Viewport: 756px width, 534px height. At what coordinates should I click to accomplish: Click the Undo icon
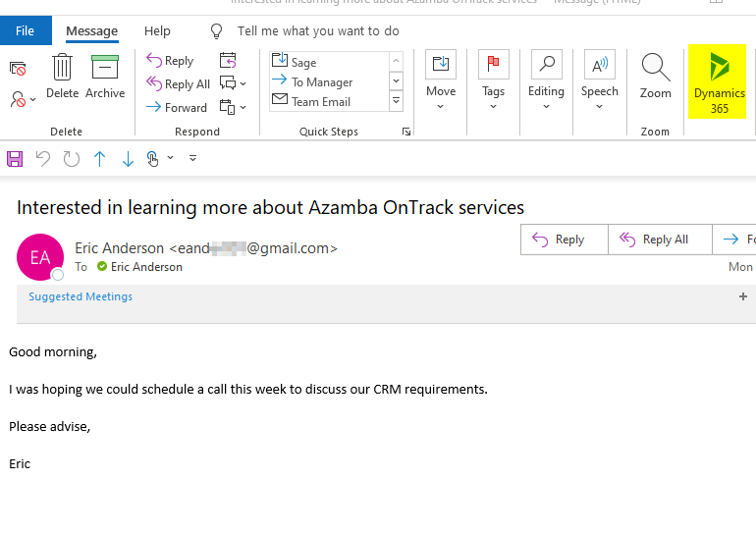pyautogui.click(x=43, y=159)
